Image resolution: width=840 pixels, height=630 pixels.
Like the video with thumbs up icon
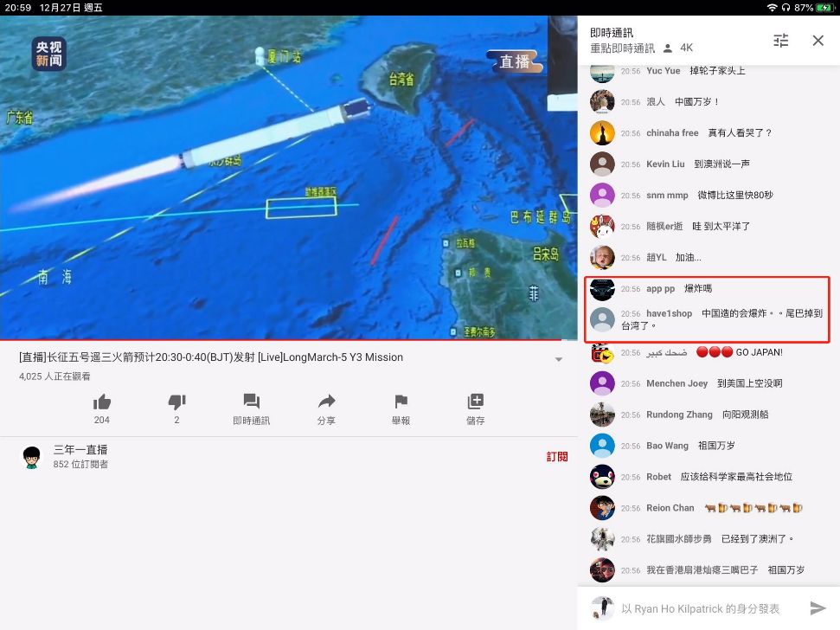102,402
